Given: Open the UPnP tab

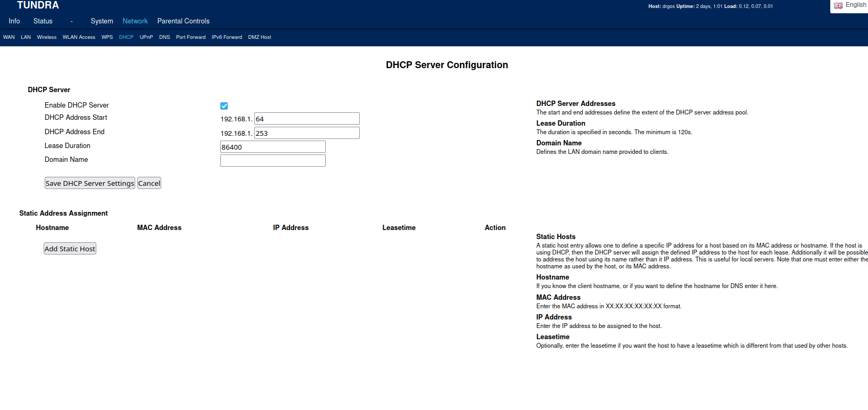Looking at the screenshot, I should 146,37.
